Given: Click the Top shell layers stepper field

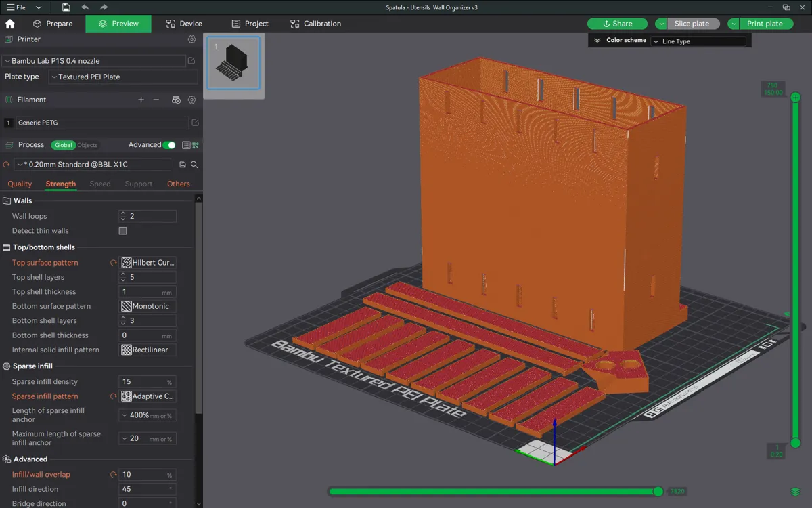Looking at the screenshot, I should click(148, 277).
